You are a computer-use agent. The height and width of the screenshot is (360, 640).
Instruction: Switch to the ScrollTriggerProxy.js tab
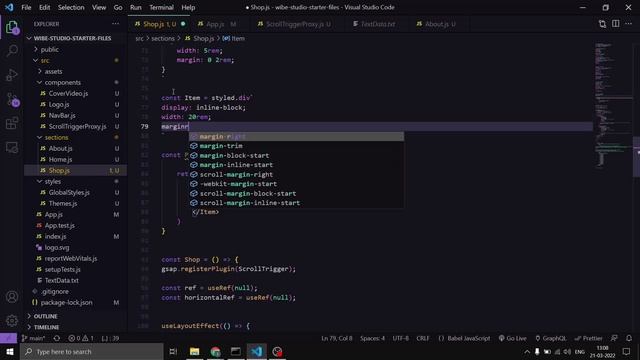(298, 24)
